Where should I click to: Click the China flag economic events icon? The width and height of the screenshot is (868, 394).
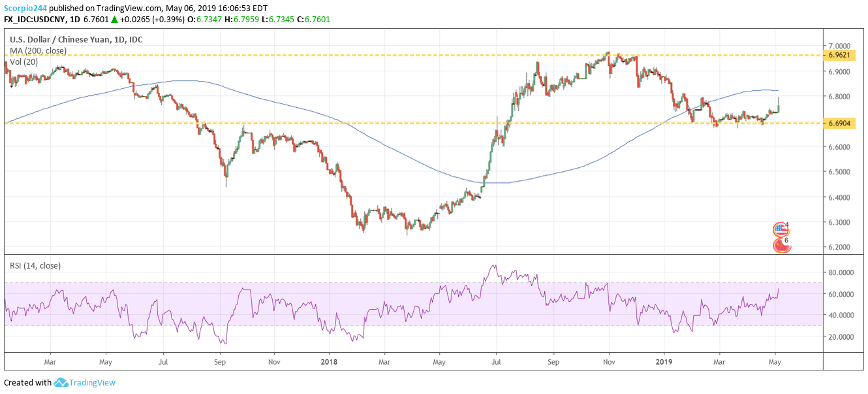coord(780,246)
